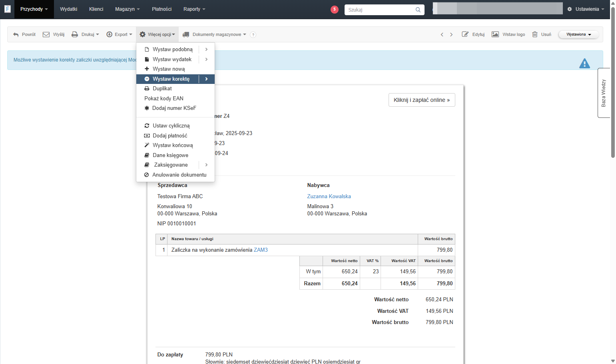Screen dimensions: 616x364
Task: Go to next document arrow
Action: pyautogui.click(x=451, y=34)
